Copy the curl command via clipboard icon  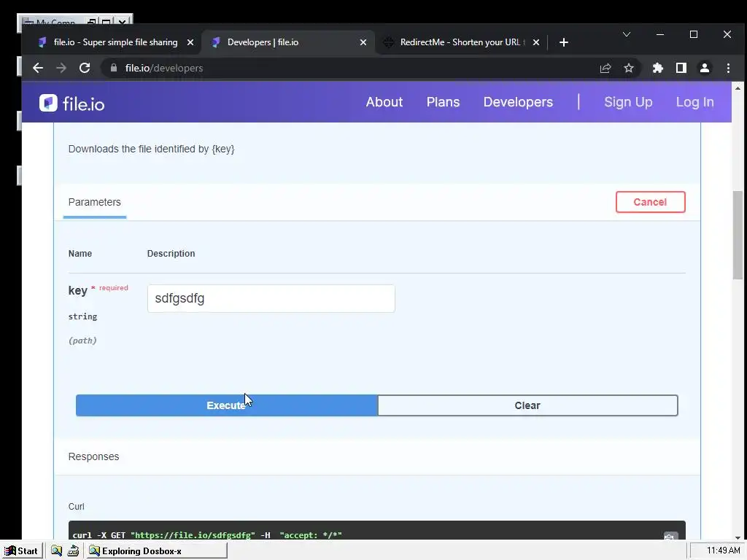pos(669,536)
